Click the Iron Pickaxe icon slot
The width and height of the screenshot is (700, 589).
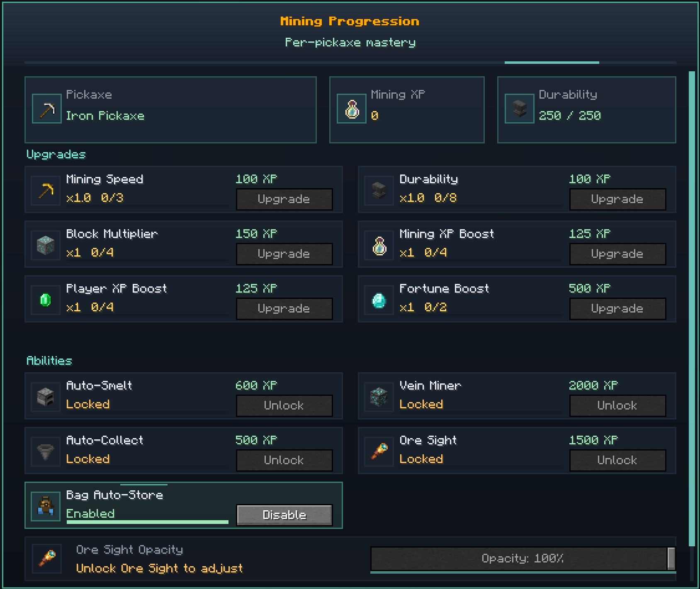coord(47,109)
